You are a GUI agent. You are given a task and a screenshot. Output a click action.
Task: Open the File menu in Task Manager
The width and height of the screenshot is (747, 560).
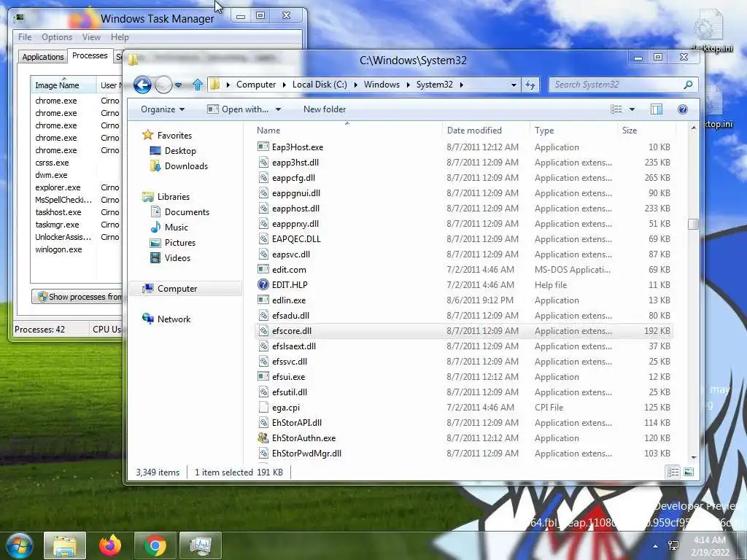point(25,37)
